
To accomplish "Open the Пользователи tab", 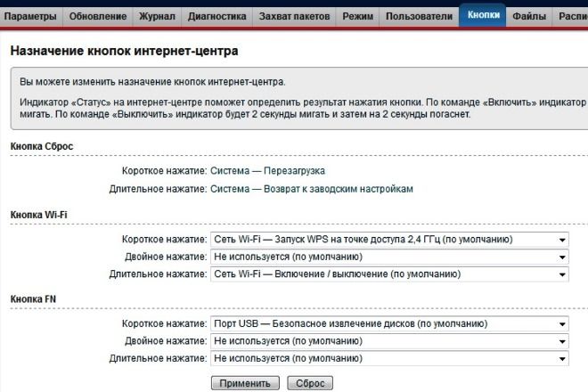I will click(420, 17).
